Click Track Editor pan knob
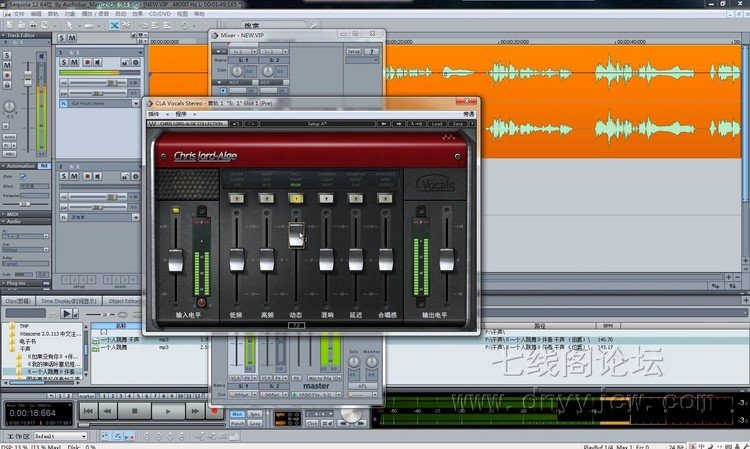Viewport: 750px width, 449px height. point(10,106)
